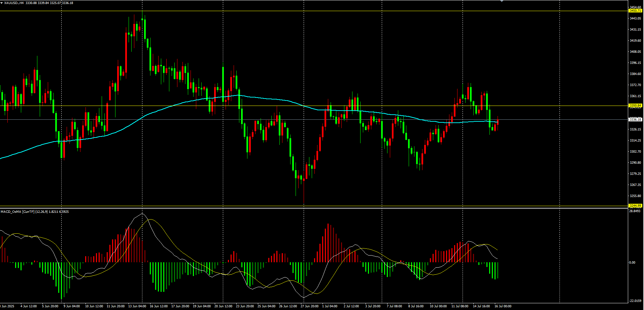The image size is (644, 310).
Task: Click price scale value 3431.15
Action: tap(635, 30)
